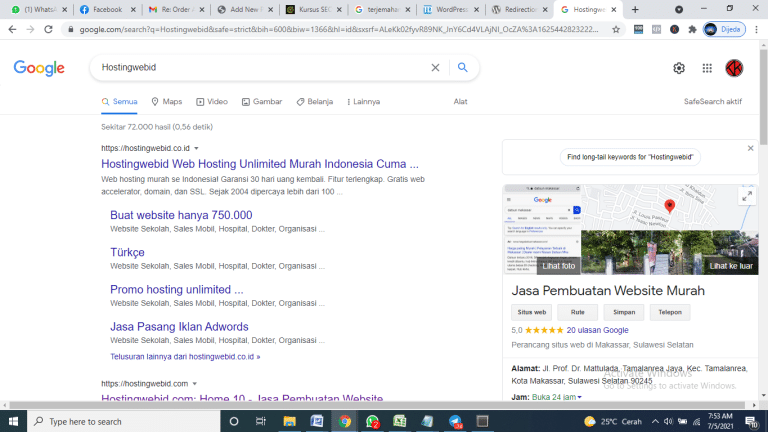
Task: Open Google settings gear
Action: tap(679, 68)
